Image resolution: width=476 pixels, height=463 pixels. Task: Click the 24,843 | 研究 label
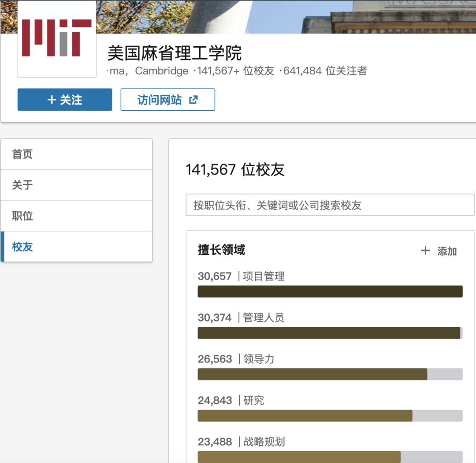tap(231, 400)
